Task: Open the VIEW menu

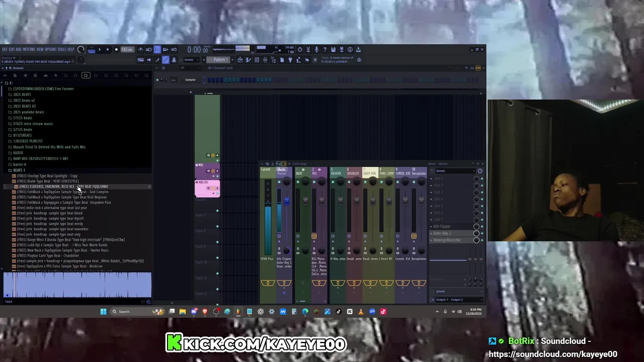Action: (40, 49)
